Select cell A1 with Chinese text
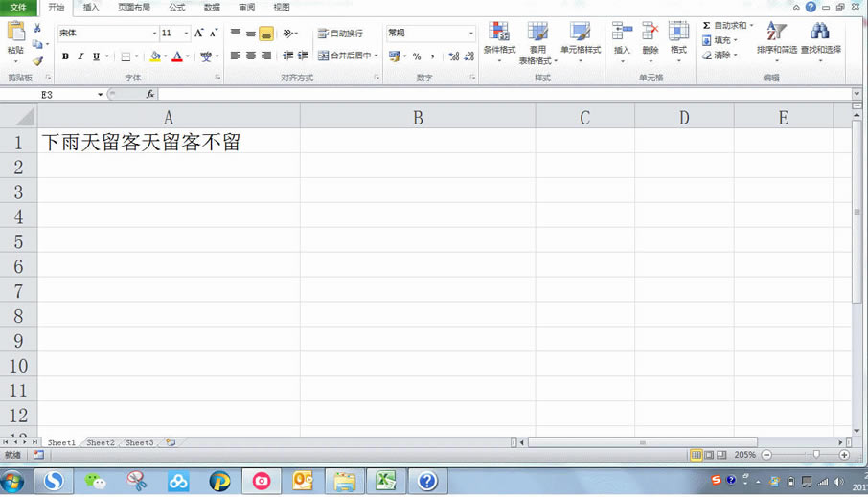 pos(169,142)
